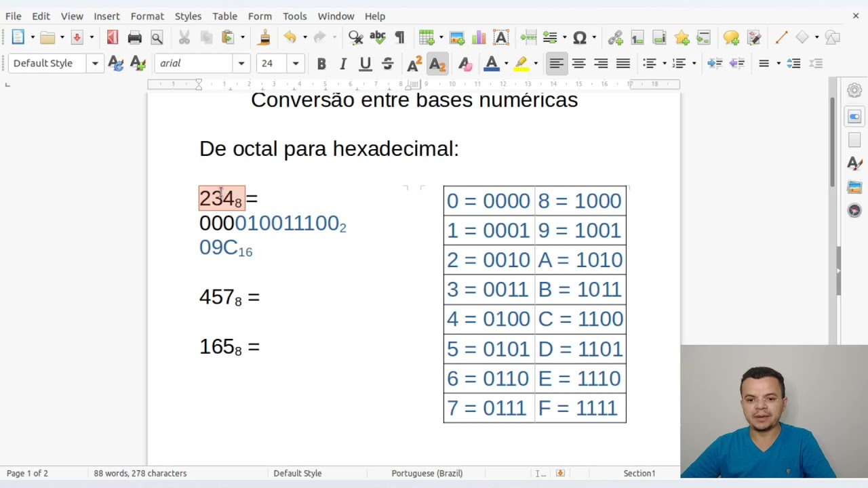The height and width of the screenshot is (488, 868).
Task: Expand the numbered list style dropdown
Action: tap(694, 63)
